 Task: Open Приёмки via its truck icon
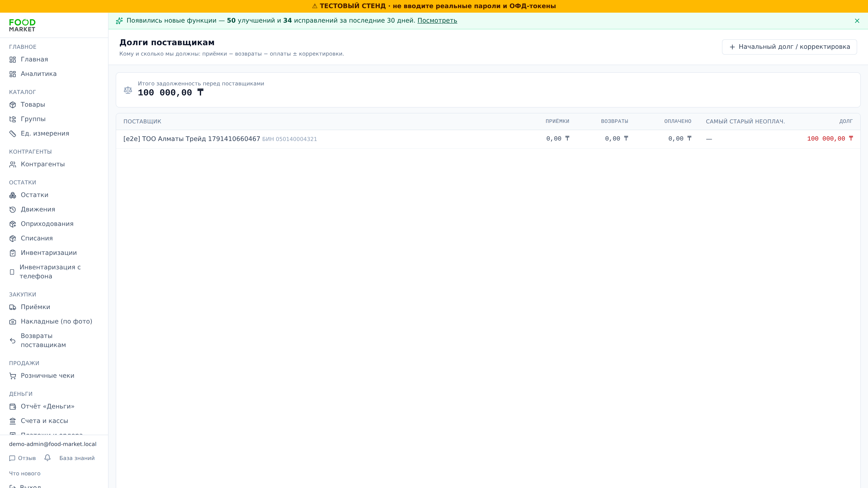[x=13, y=307]
